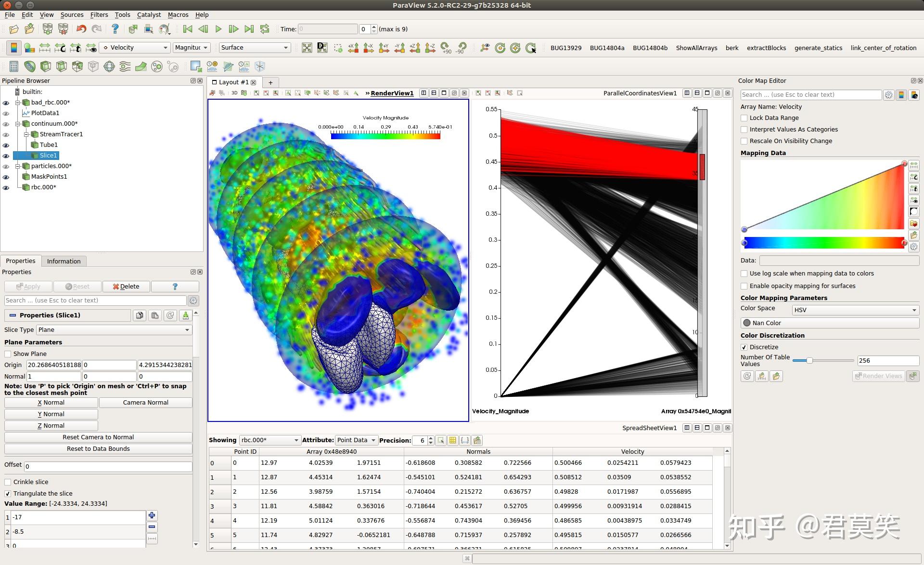This screenshot has width=924, height=565.
Task: Open the Filters menu
Action: (x=99, y=15)
